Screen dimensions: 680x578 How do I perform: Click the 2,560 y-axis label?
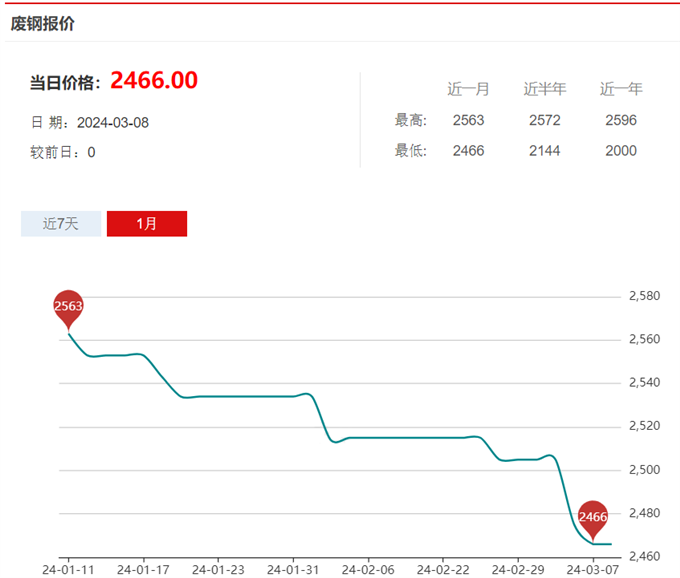(644, 339)
